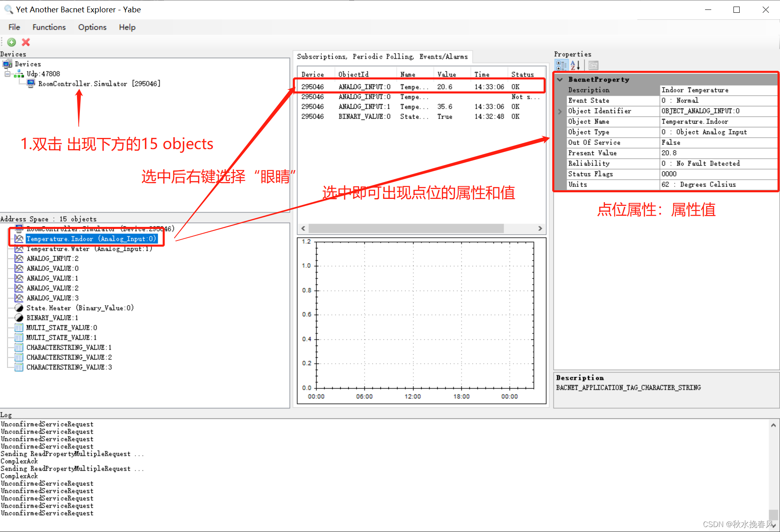Expand the Object Identifier property arrow

pos(560,111)
